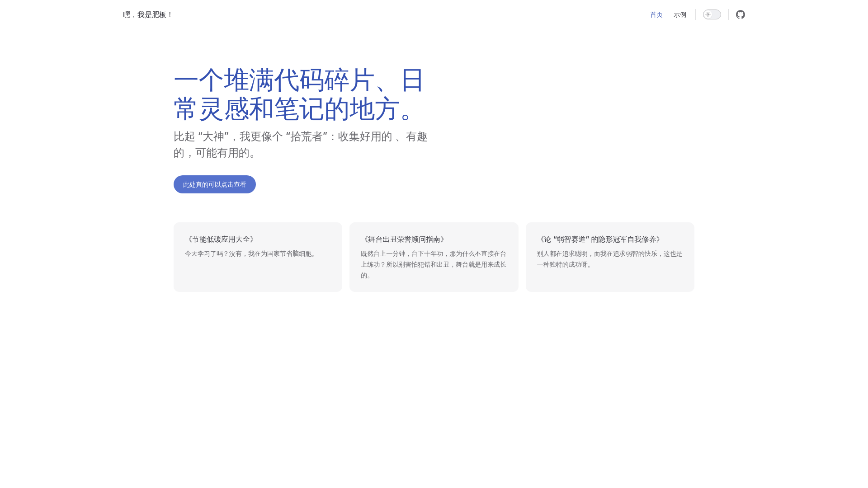The width and height of the screenshot is (868, 488).
Task: Go to the 首页 nav item
Action: (656, 14)
